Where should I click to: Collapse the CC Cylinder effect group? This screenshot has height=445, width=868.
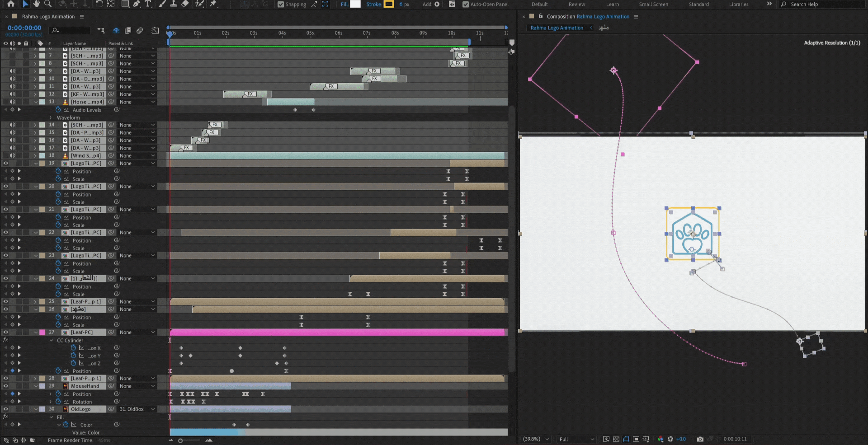click(51, 340)
